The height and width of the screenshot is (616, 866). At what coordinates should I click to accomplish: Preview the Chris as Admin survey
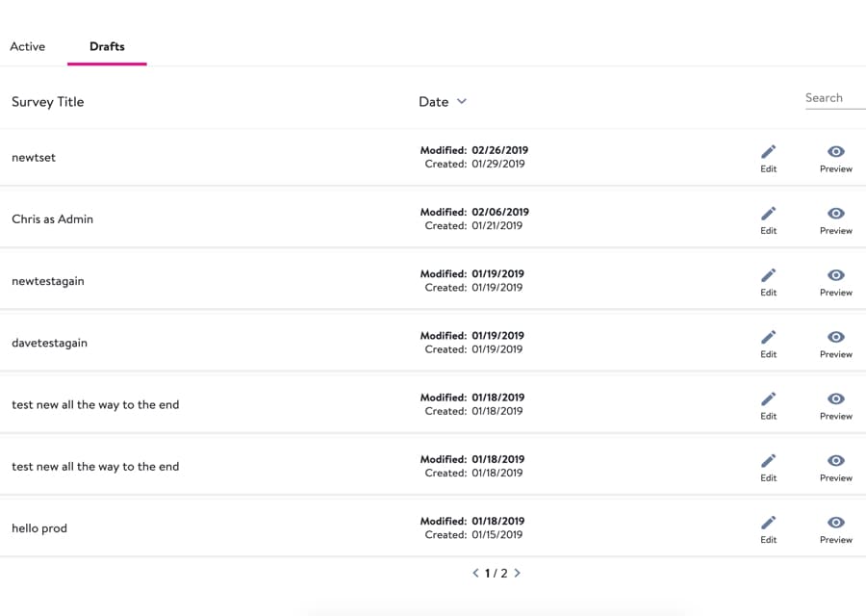[x=836, y=214]
